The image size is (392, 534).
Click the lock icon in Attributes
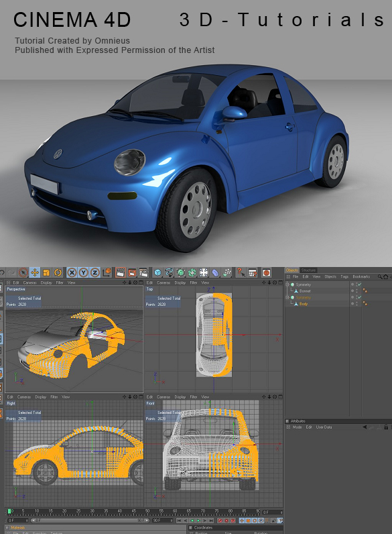point(386,427)
